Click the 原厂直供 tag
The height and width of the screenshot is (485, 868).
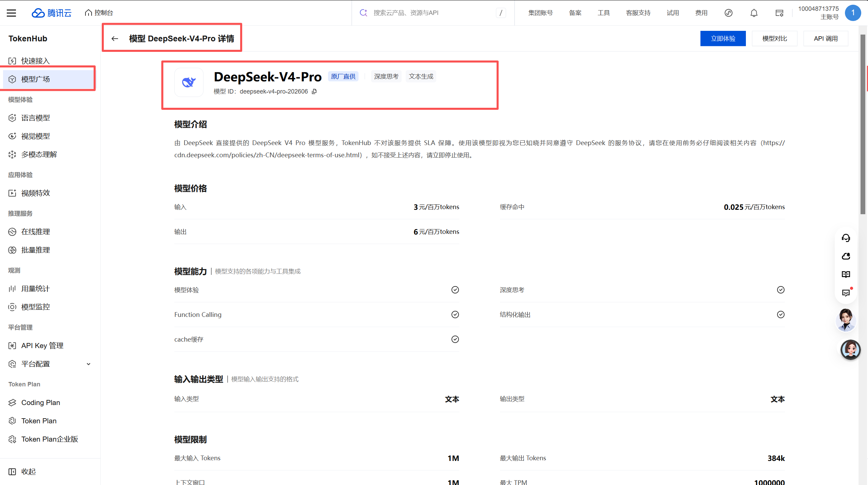click(343, 77)
